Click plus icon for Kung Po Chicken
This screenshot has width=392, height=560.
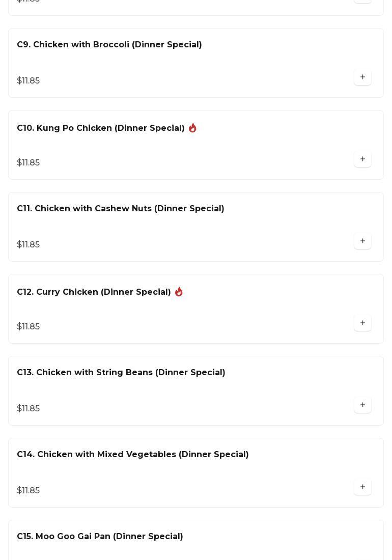coord(362,159)
